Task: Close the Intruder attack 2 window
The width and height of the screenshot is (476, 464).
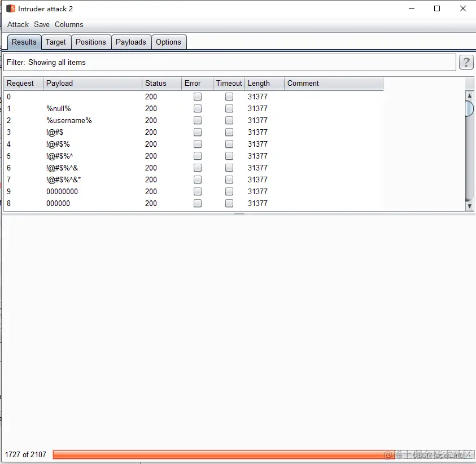Action: pos(462,8)
